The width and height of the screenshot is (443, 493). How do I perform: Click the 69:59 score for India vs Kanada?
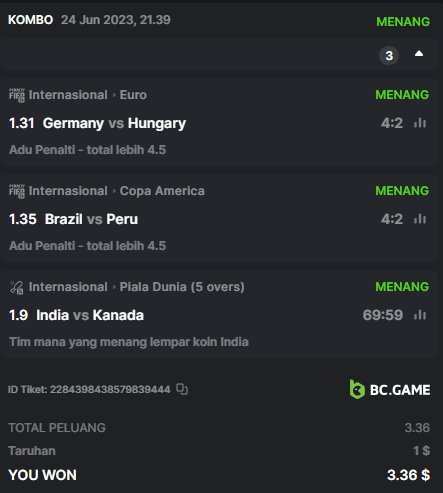point(383,315)
